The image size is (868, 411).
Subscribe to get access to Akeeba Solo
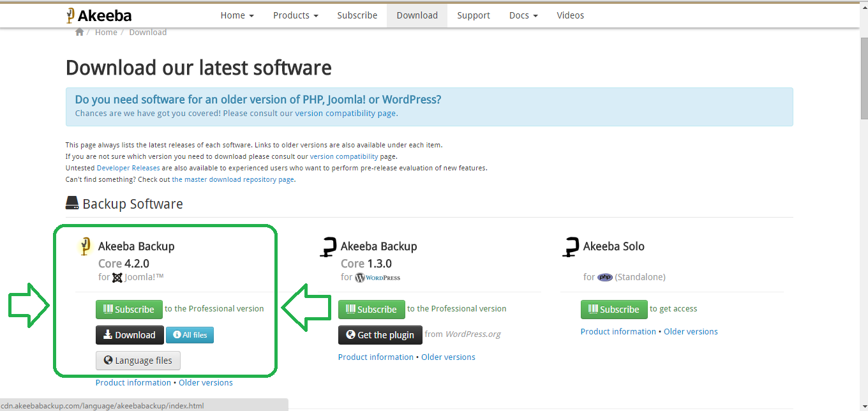(614, 310)
